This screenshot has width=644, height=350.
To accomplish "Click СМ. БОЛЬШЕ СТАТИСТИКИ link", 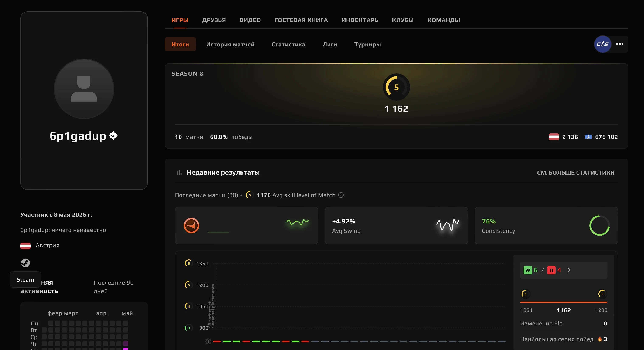I will coord(575,172).
